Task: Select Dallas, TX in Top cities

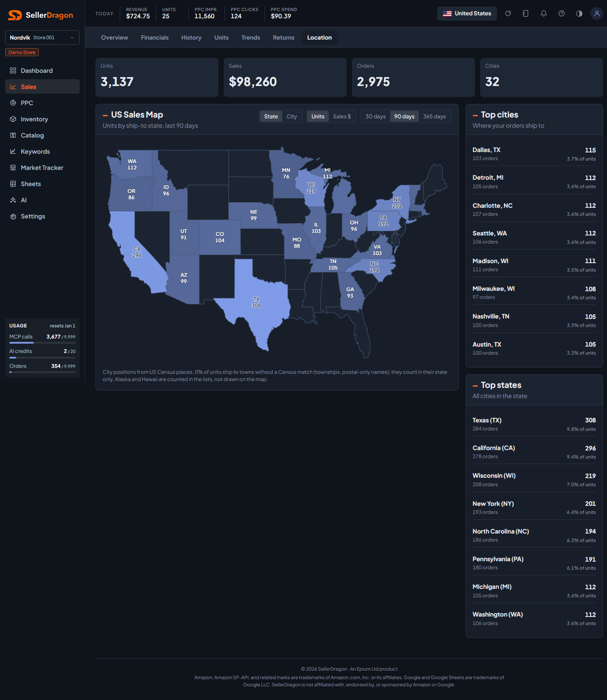Action: [534, 154]
